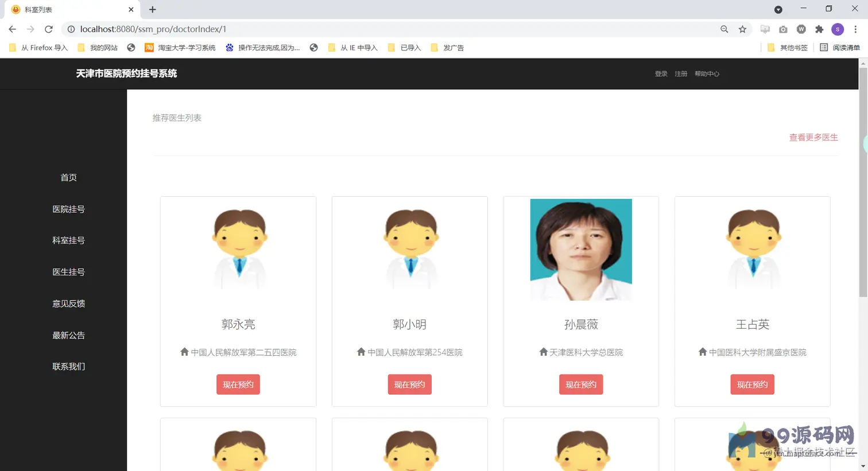Click the zoom magnifier icon in address bar
Screen dimensions: 868x471
[724, 29]
